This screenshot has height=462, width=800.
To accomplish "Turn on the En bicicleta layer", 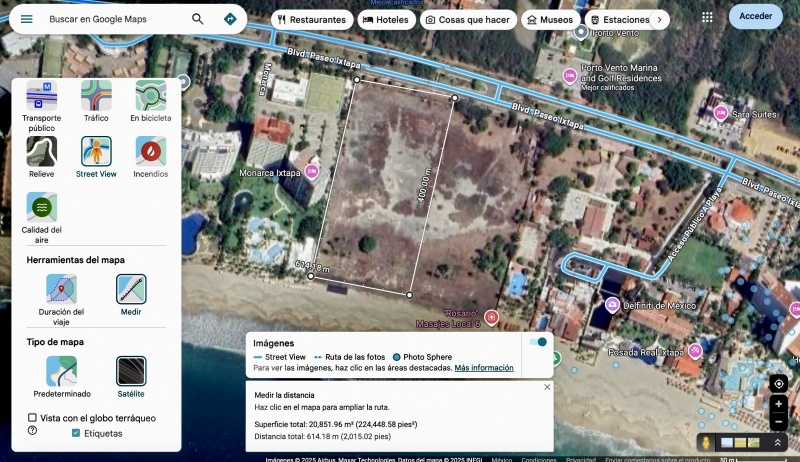I will (x=151, y=96).
